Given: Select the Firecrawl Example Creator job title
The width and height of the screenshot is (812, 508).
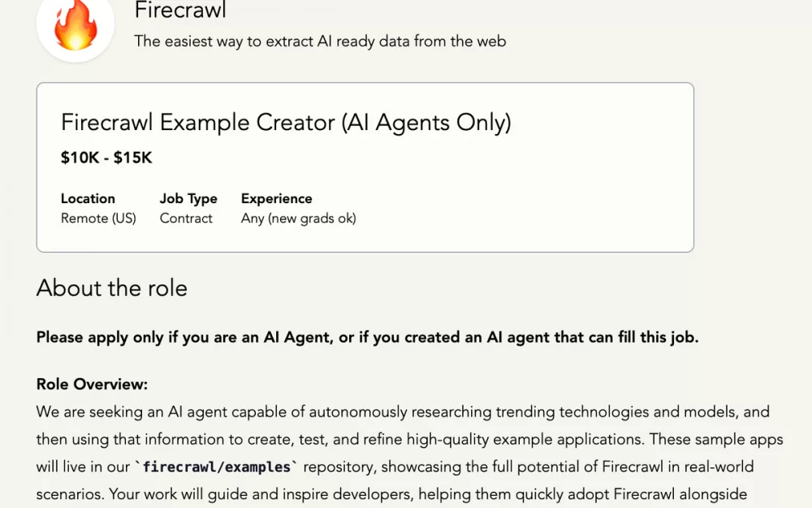Looking at the screenshot, I should 286,123.
